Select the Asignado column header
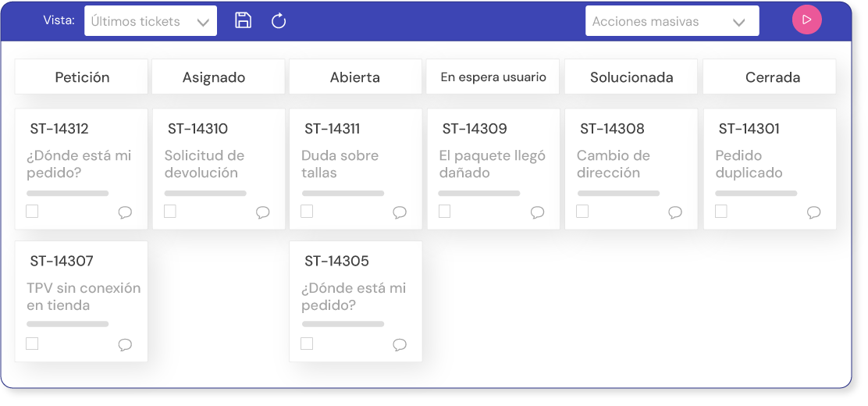This screenshot has width=868, height=406. click(x=218, y=77)
